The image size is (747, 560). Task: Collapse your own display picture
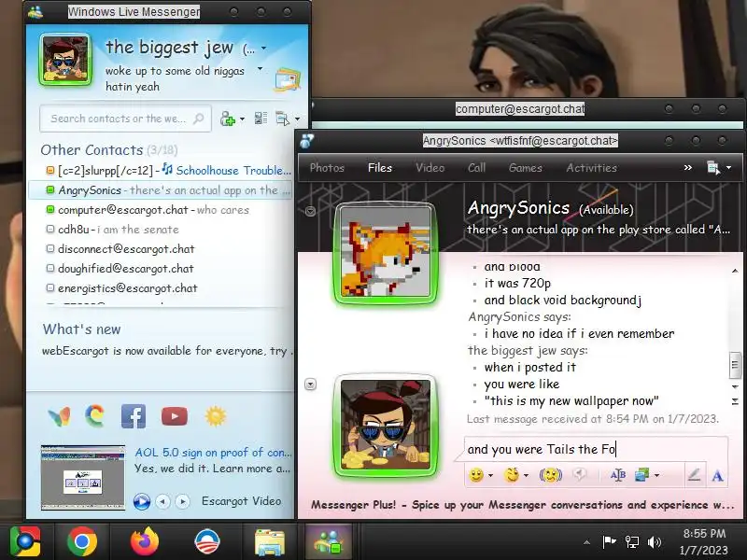point(310,384)
